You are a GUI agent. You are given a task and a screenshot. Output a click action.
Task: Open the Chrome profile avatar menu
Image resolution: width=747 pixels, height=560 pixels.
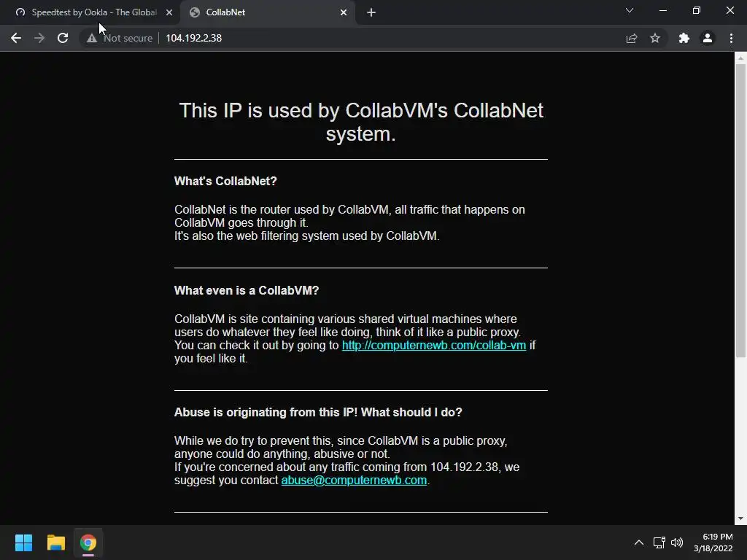point(708,38)
